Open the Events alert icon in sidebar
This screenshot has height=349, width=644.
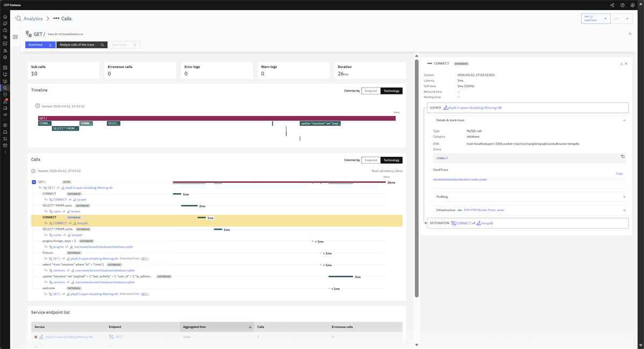pyautogui.click(x=5, y=101)
